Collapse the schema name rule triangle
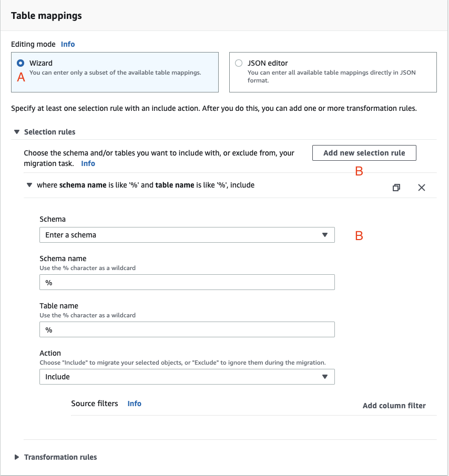 pyautogui.click(x=29, y=185)
